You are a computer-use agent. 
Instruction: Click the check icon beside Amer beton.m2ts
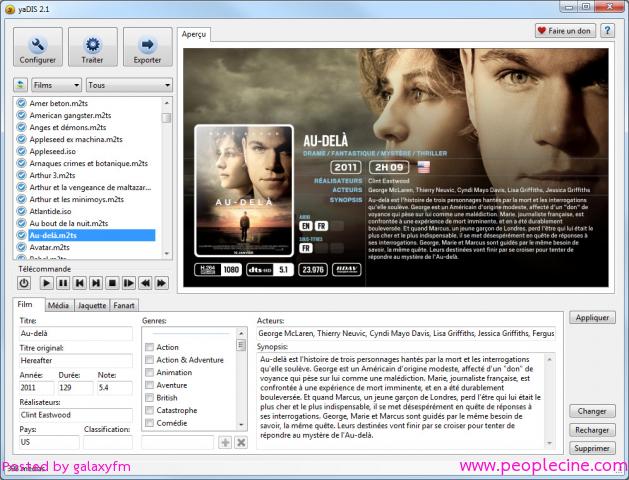(x=21, y=103)
